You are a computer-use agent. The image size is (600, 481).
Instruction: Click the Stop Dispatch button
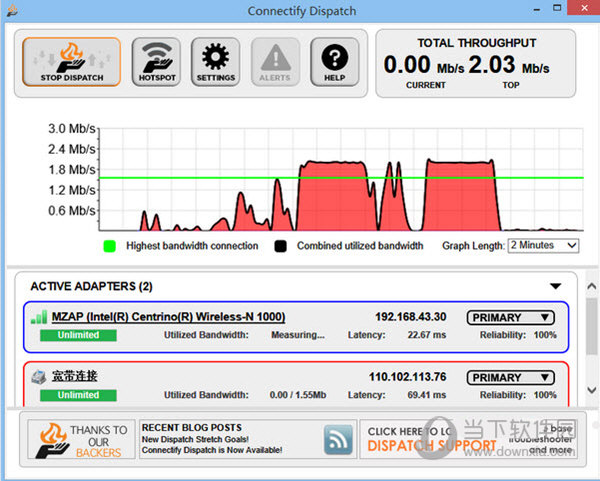tap(72, 62)
